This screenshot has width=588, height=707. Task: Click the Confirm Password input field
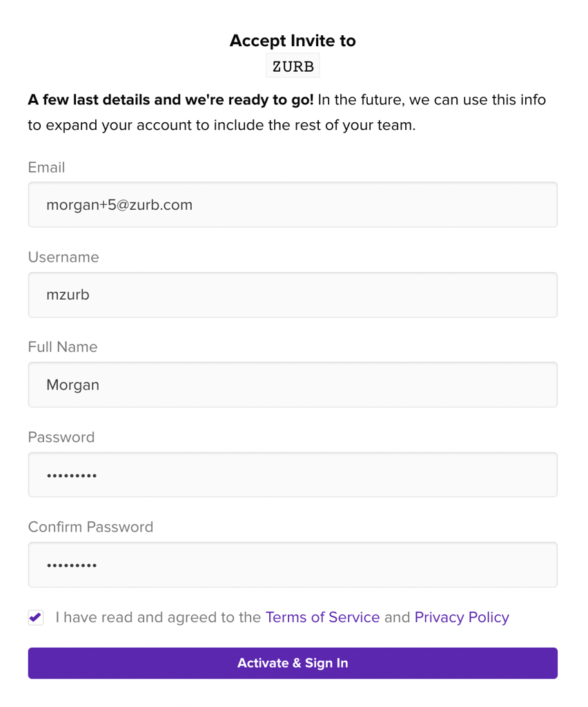tap(293, 565)
